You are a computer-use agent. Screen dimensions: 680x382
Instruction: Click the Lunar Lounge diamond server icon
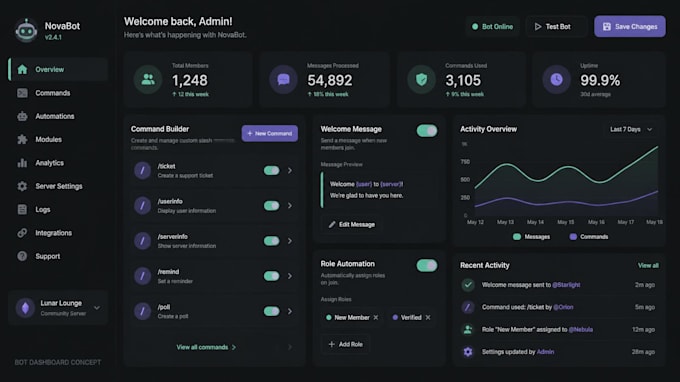click(25, 308)
